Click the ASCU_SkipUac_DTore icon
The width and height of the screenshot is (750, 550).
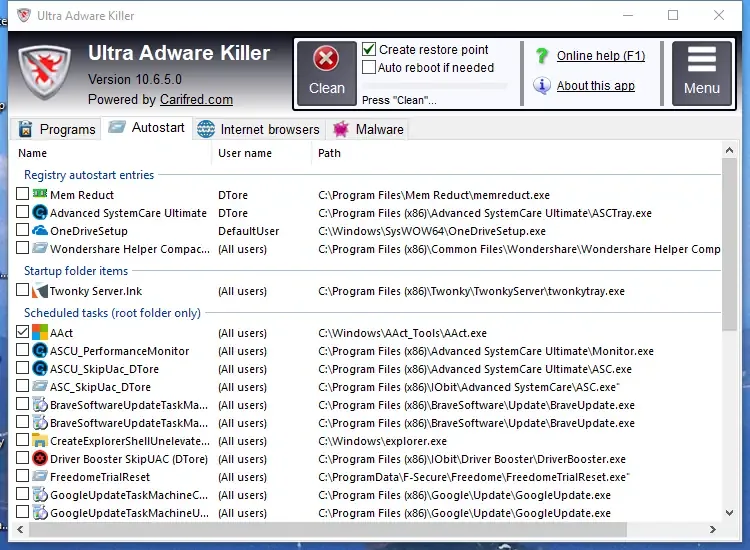click(40, 368)
